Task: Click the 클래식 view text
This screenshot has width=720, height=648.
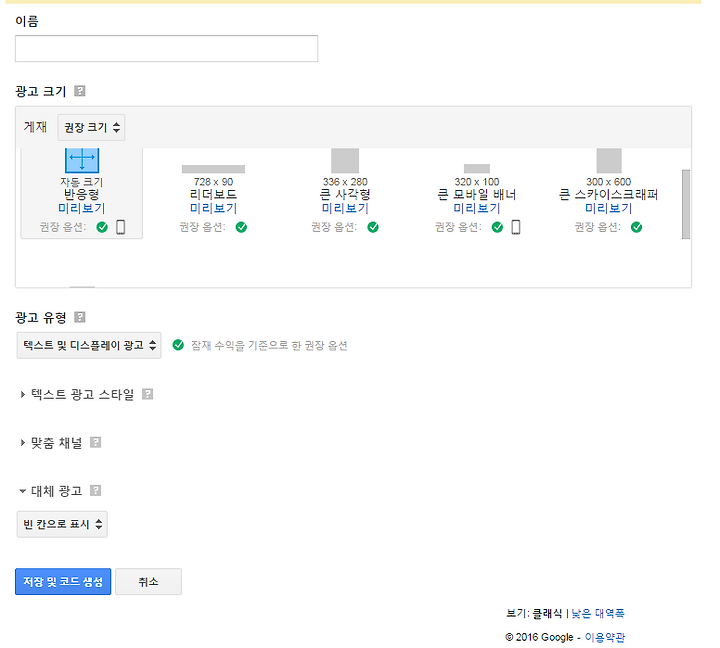Action: [x=547, y=613]
